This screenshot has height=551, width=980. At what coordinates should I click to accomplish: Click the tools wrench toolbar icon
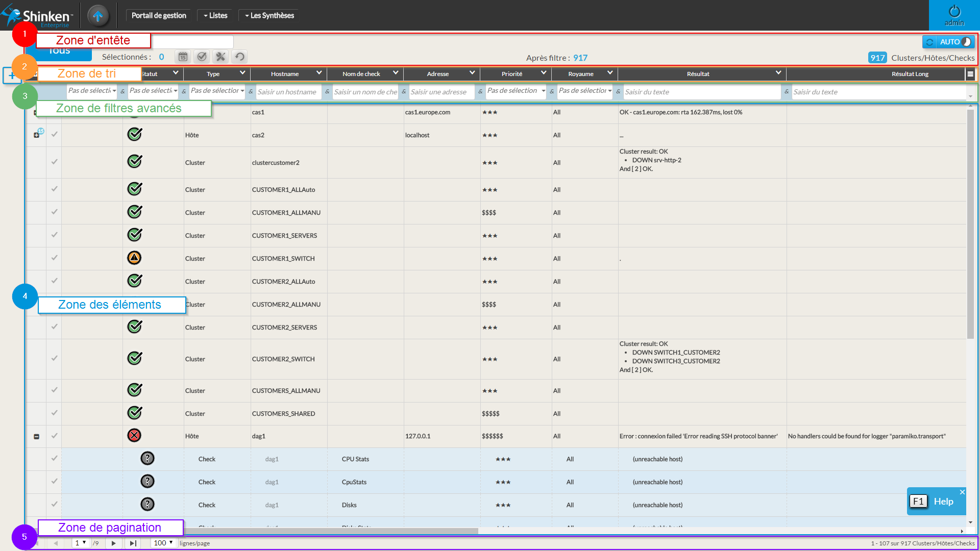(220, 57)
